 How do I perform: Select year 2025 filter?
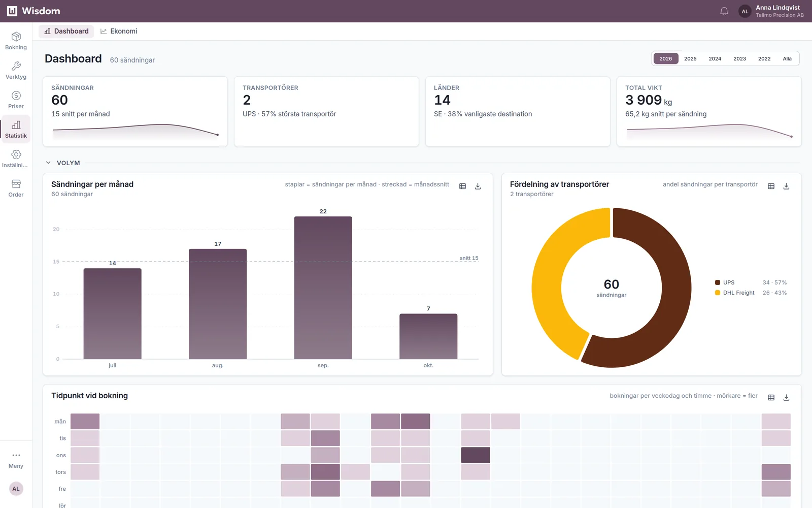click(690, 59)
